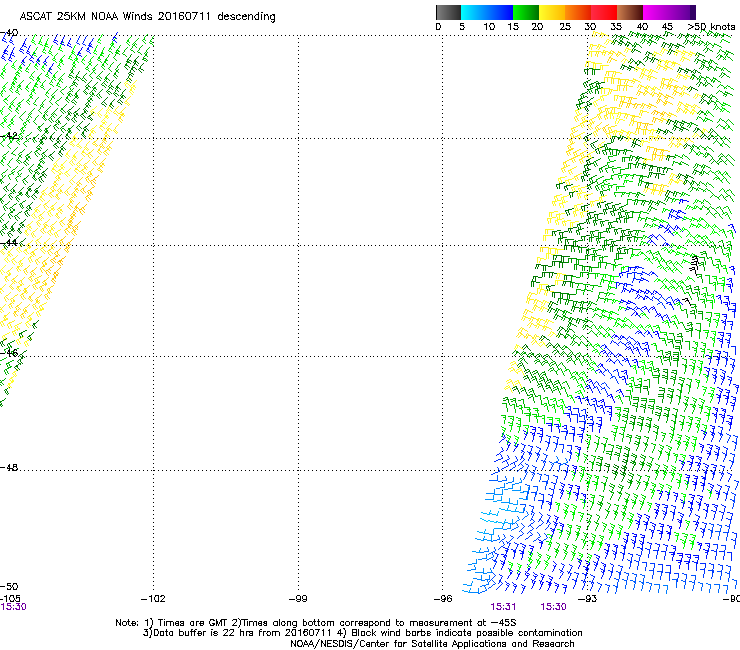Click the longitude label '-93'

pos(587,599)
